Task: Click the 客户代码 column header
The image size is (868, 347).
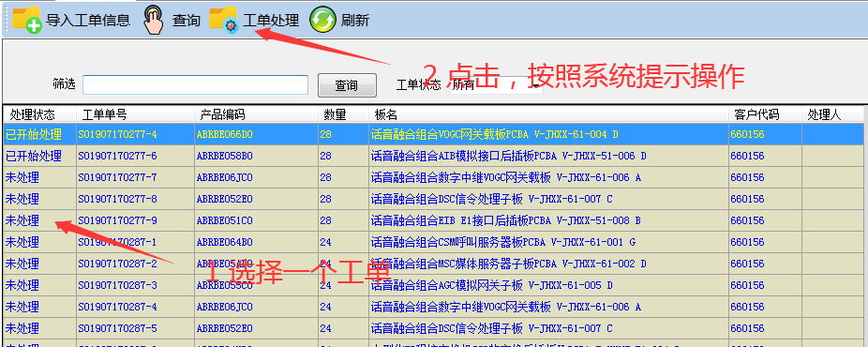Action: coord(765,114)
